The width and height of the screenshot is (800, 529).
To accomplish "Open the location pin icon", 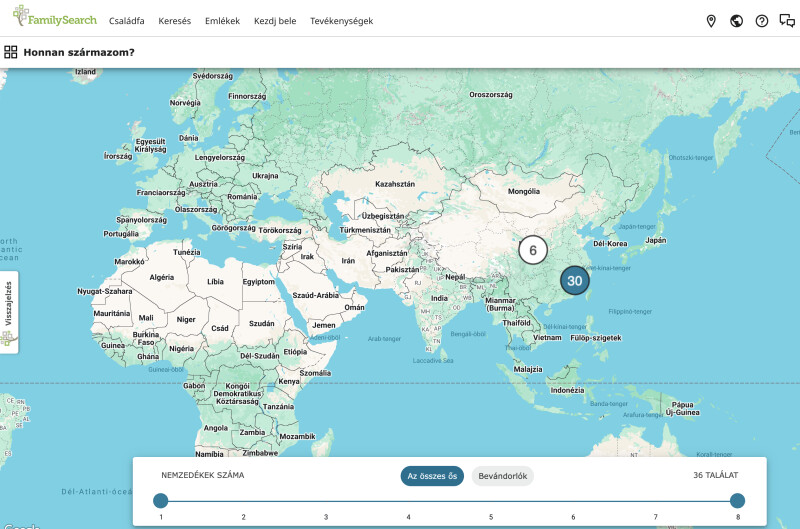I will pyautogui.click(x=711, y=21).
